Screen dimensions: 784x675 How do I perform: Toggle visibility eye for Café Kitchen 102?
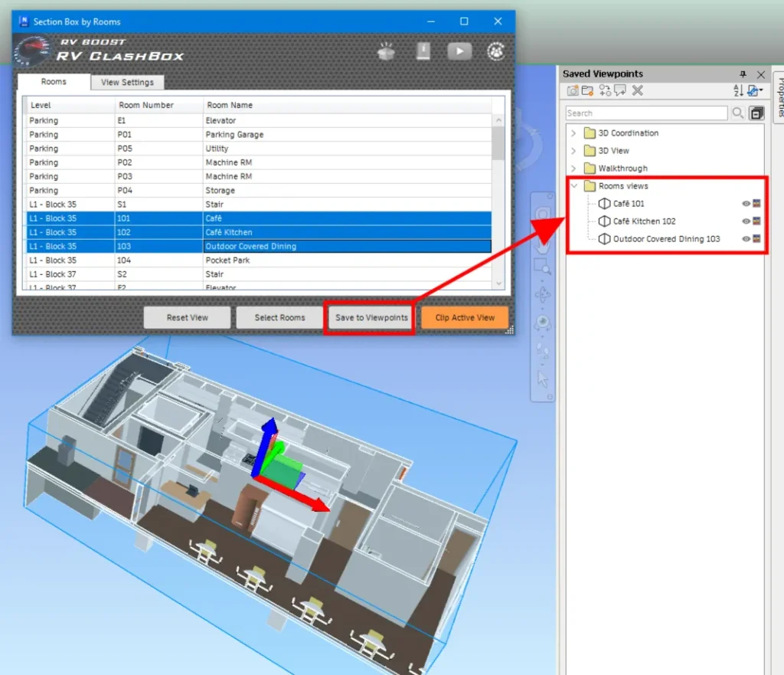(x=746, y=221)
